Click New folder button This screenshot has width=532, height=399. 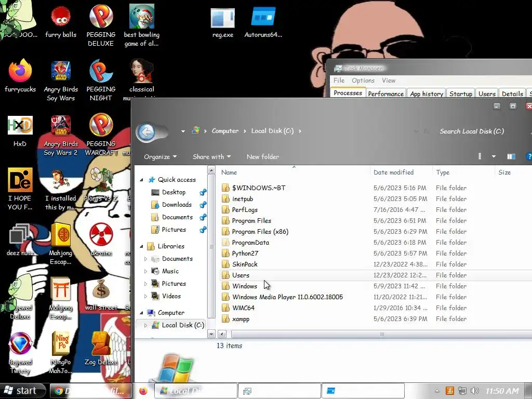[263, 157]
